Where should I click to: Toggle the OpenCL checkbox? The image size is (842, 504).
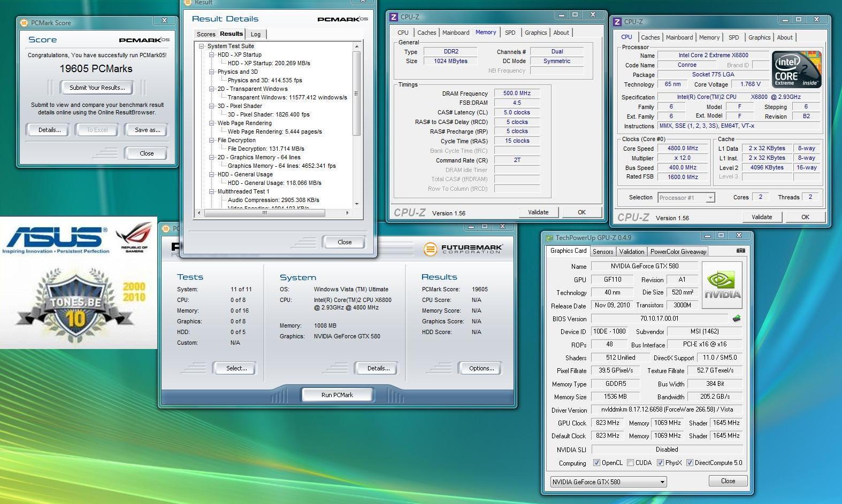(x=596, y=463)
